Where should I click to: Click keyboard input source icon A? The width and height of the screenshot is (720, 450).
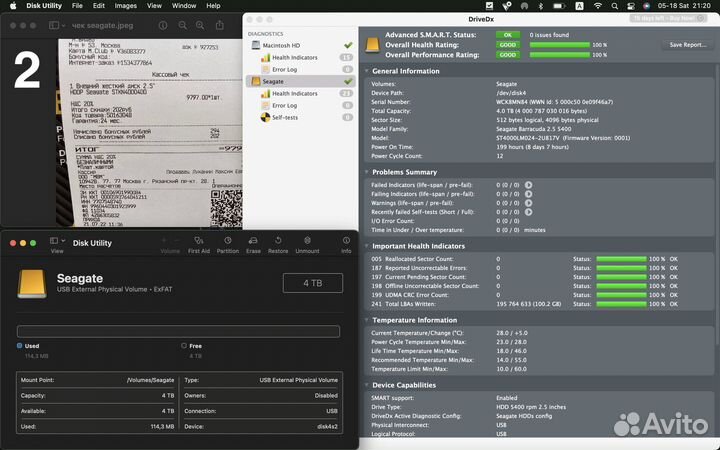[579, 6]
